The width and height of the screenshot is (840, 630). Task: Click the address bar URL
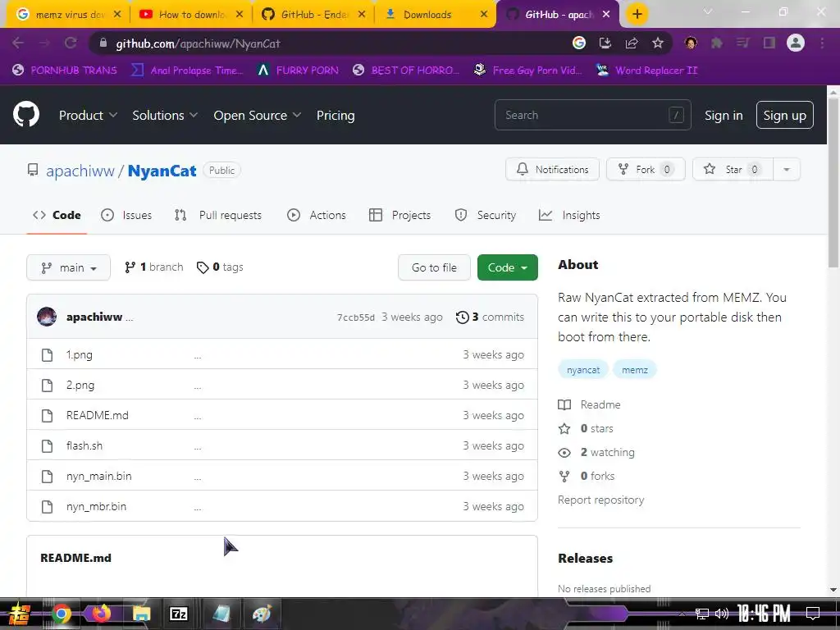pyautogui.click(x=199, y=43)
